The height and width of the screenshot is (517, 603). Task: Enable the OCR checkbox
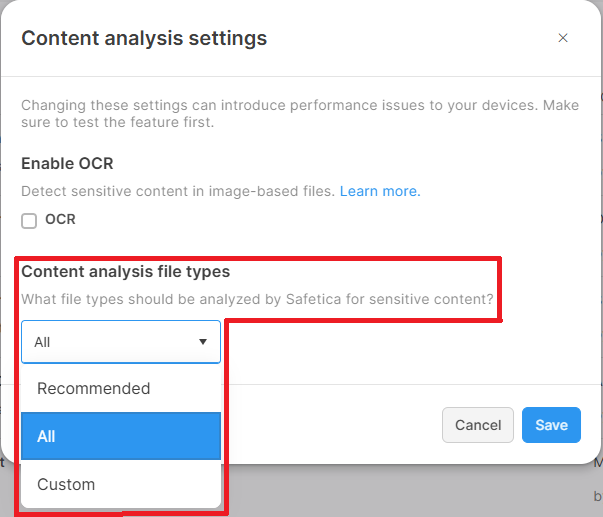click(x=29, y=221)
